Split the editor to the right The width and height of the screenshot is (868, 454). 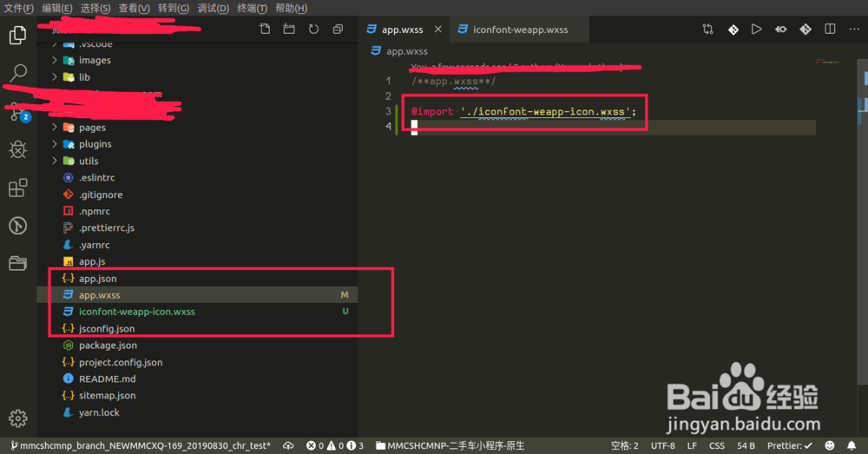(x=830, y=30)
